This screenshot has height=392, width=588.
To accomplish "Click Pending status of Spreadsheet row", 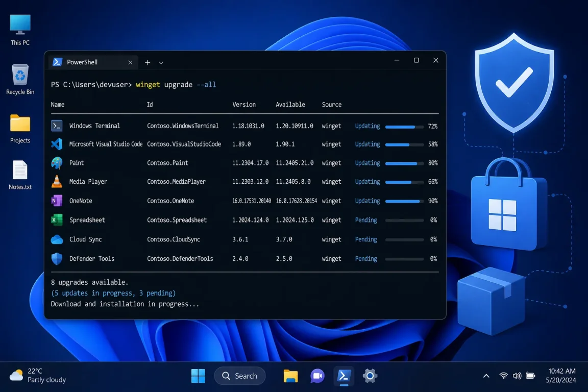I will [x=366, y=220].
